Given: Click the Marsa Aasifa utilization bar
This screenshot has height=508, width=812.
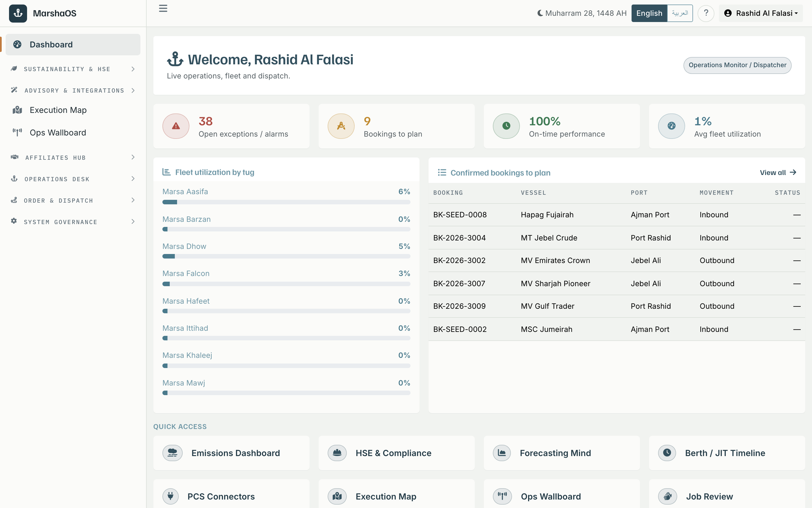Looking at the screenshot, I should coord(286,202).
